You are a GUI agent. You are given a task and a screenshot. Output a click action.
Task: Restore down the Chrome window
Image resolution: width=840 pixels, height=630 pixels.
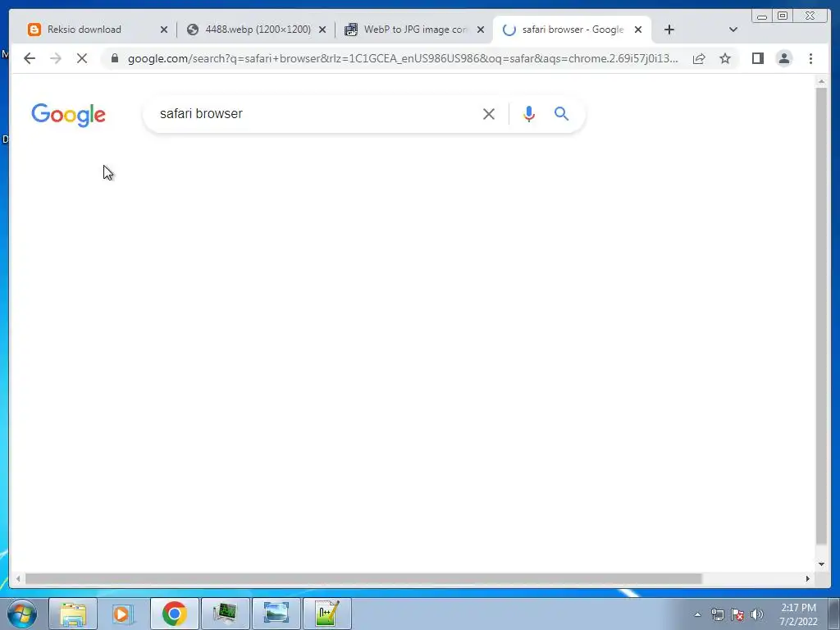[783, 16]
